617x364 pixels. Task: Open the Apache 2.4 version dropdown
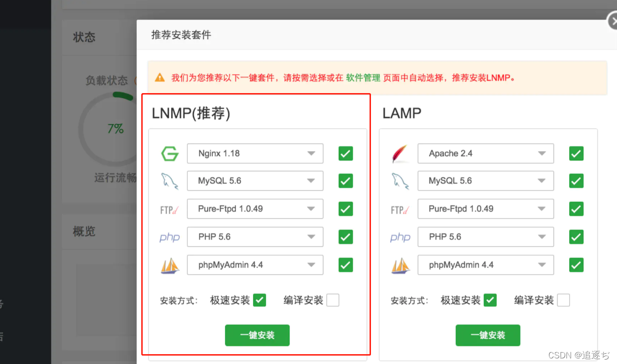point(542,153)
